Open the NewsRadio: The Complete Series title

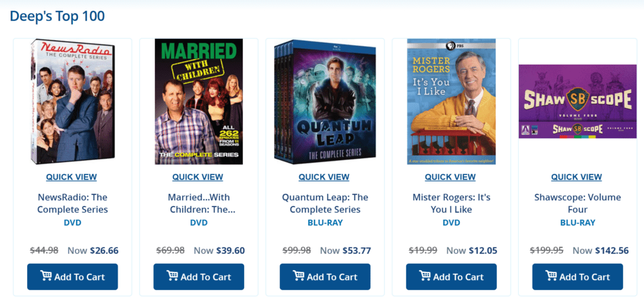pyautogui.click(x=73, y=203)
